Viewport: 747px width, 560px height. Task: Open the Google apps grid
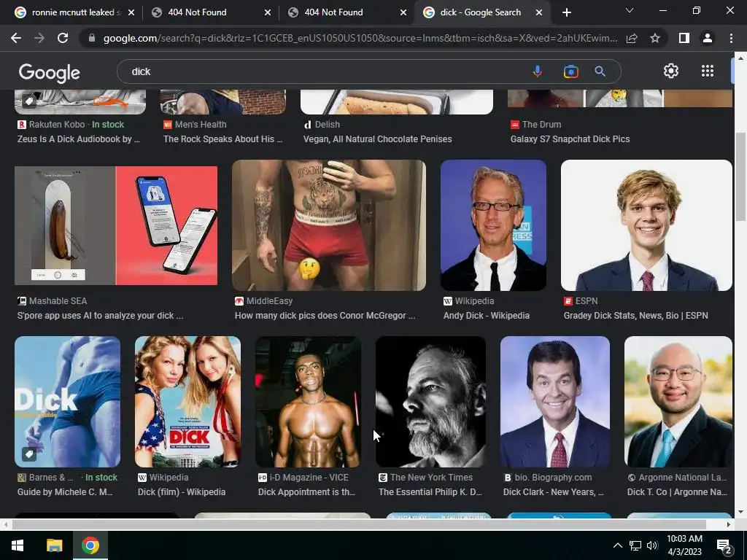pos(708,71)
